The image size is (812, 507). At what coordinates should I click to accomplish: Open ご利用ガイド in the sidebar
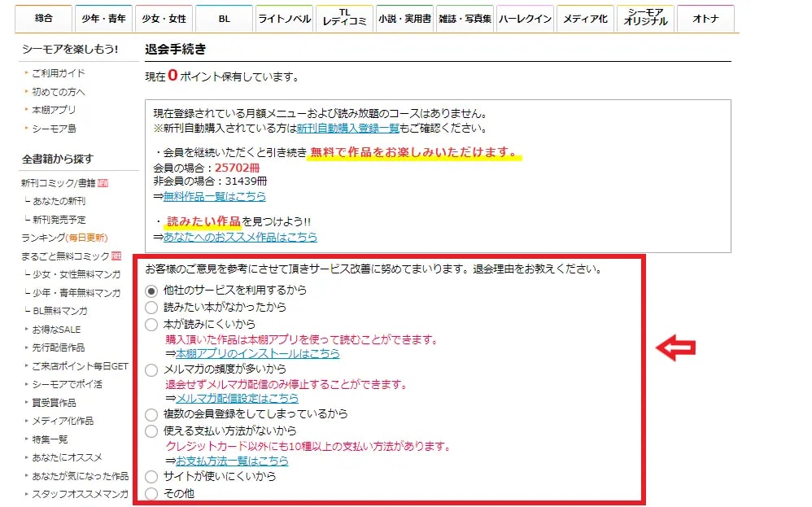coord(59,73)
